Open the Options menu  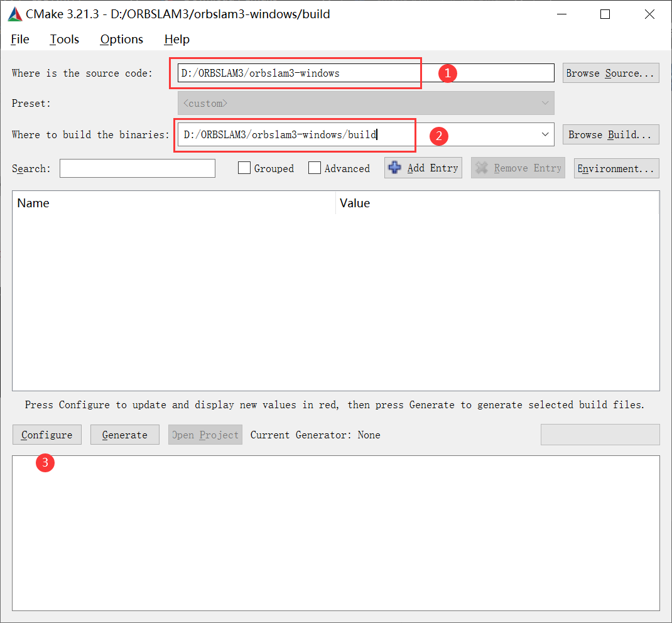tap(122, 40)
